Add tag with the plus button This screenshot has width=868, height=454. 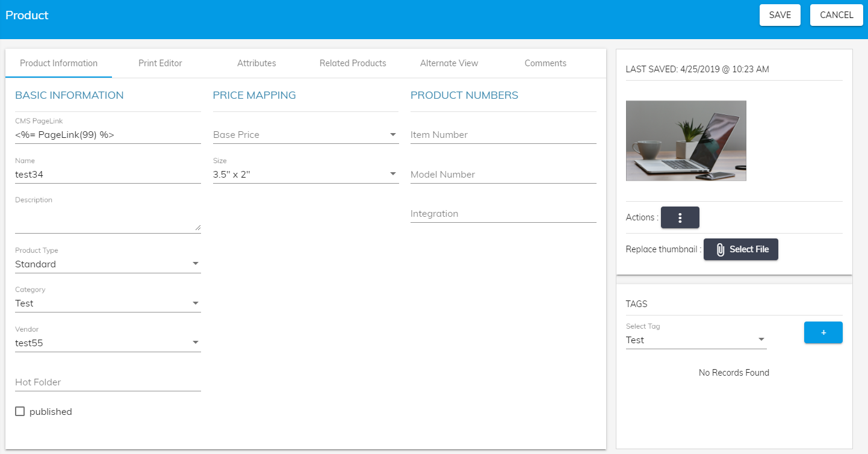click(x=823, y=332)
